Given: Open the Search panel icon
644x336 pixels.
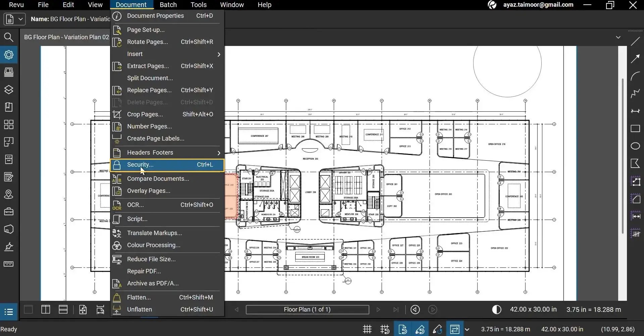Looking at the screenshot, I should [x=9, y=37].
